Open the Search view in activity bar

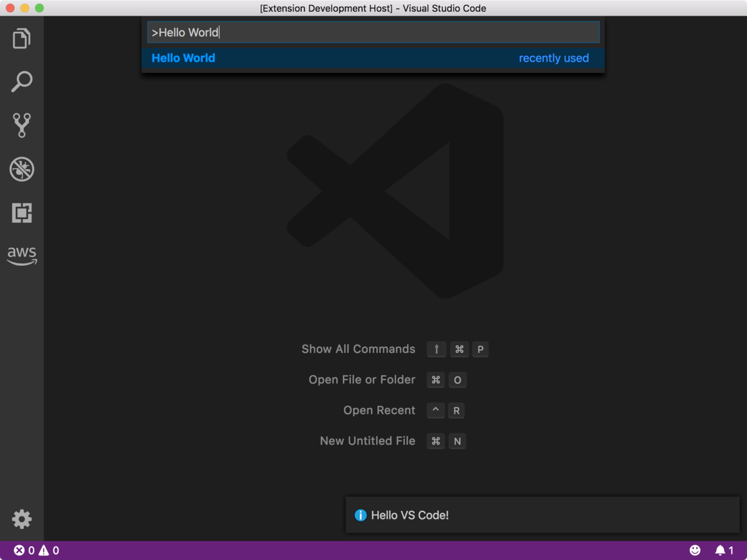(x=22, y=82)
